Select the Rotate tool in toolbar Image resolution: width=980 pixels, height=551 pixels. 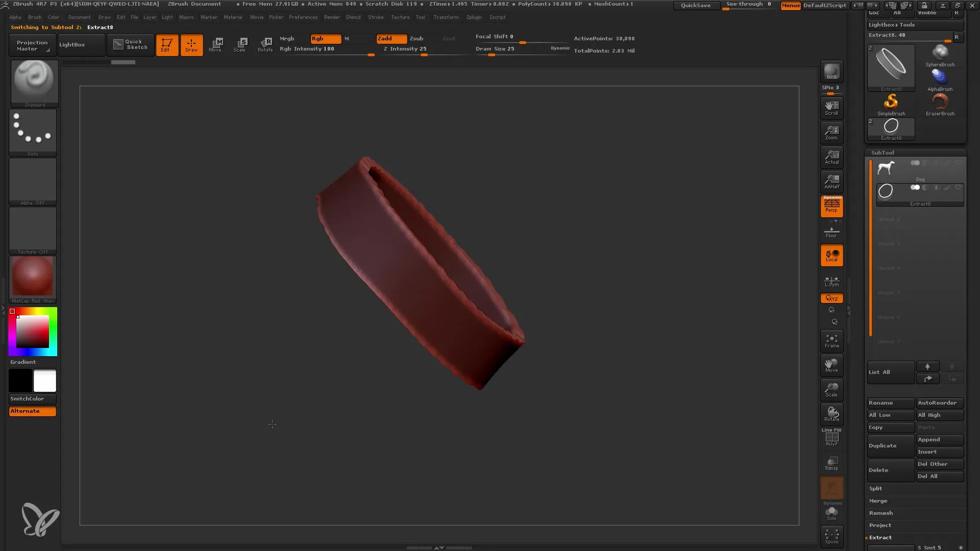[265, 44]
